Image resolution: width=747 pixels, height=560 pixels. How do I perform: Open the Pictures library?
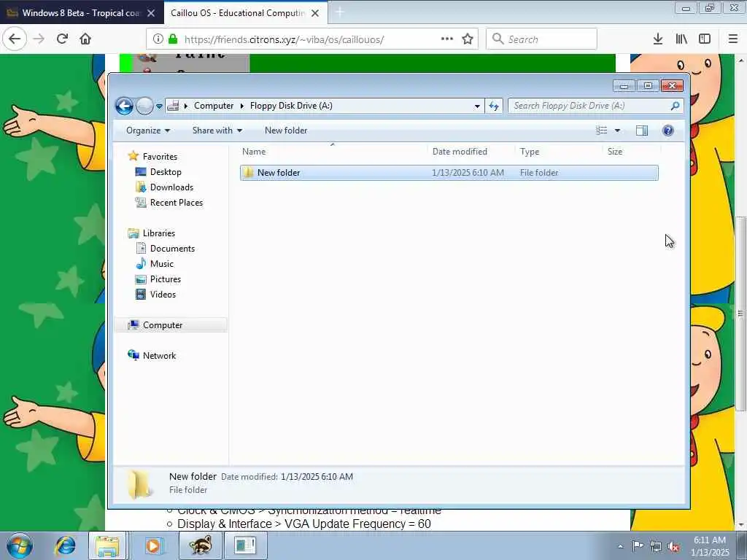click(166, 279)
